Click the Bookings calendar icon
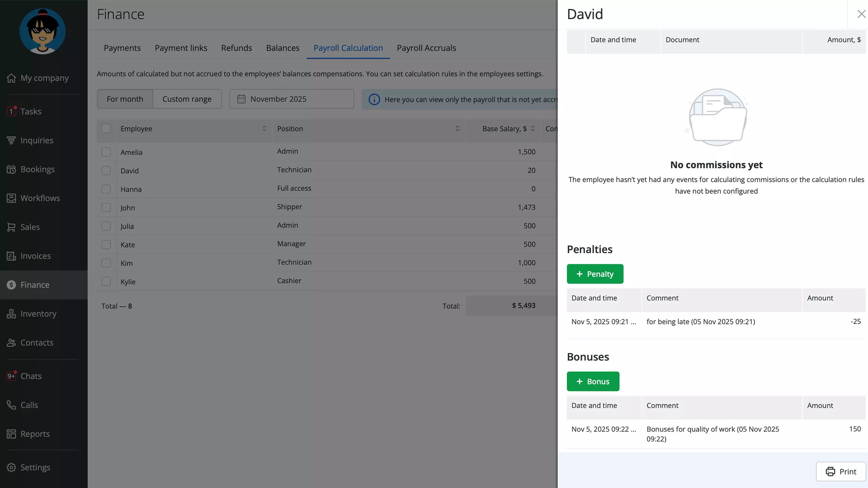 pyautogui.click(x=11, y=169)
